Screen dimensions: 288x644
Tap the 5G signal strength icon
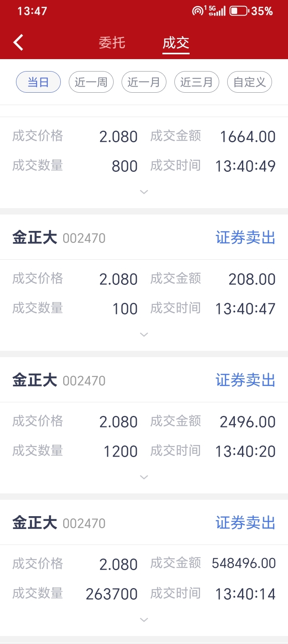(217, 11)
